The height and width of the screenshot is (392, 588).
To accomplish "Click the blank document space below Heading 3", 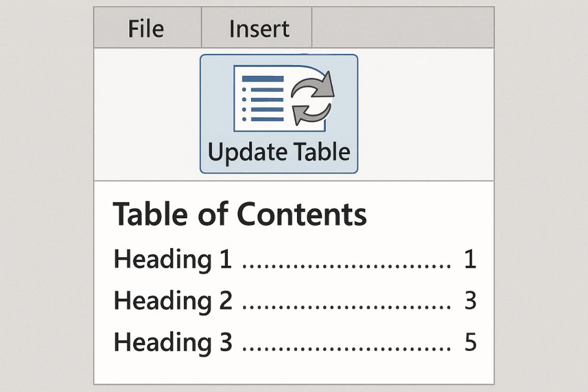I will (294, 369).
